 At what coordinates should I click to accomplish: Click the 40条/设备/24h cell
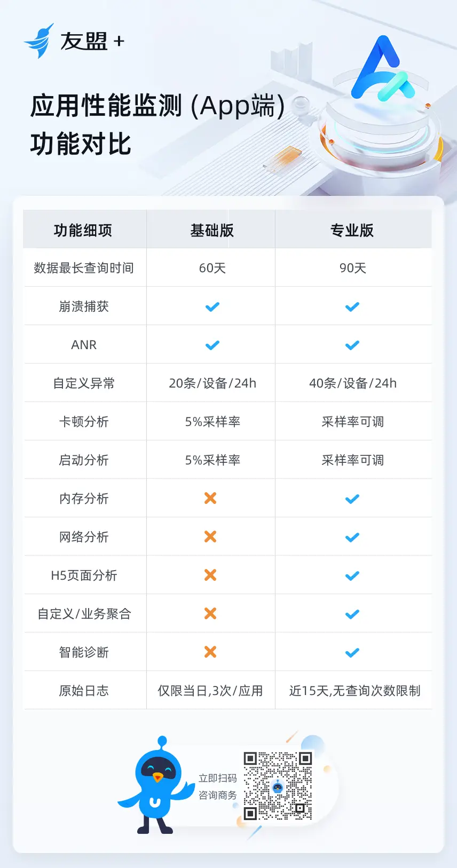pyautogui.click(x=353, y=383)
